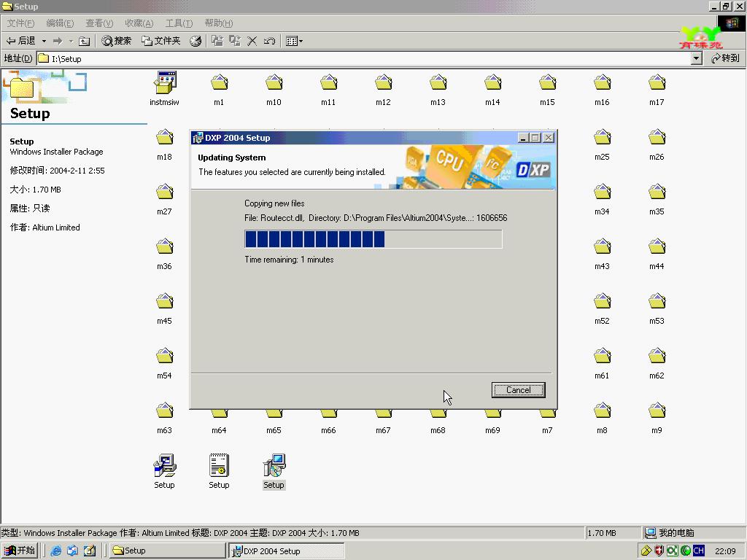Click the 22:09 system clock
Screen dimensions: 747x560
click(x=725, y=551)
